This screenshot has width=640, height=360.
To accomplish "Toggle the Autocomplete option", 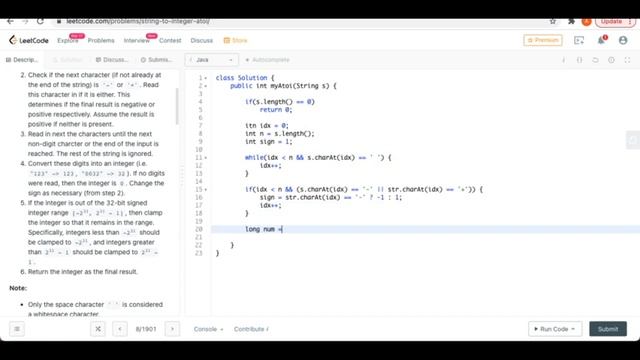I will 267,60.
